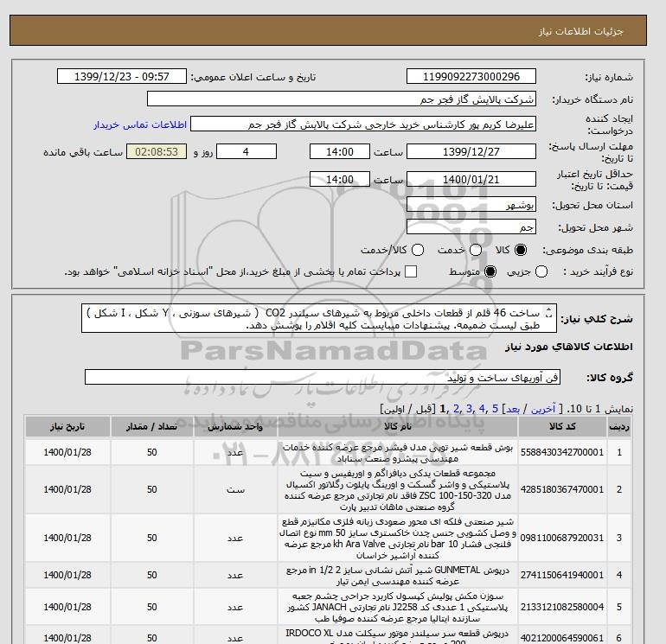
Task: Click product code 4285180367470001
Action: pyautogui.click(x=562, y=489)
